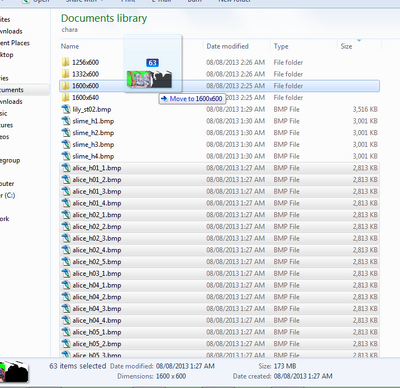
Task: Select the slime_h3.bmp file icon
Action: click(66, 144)
